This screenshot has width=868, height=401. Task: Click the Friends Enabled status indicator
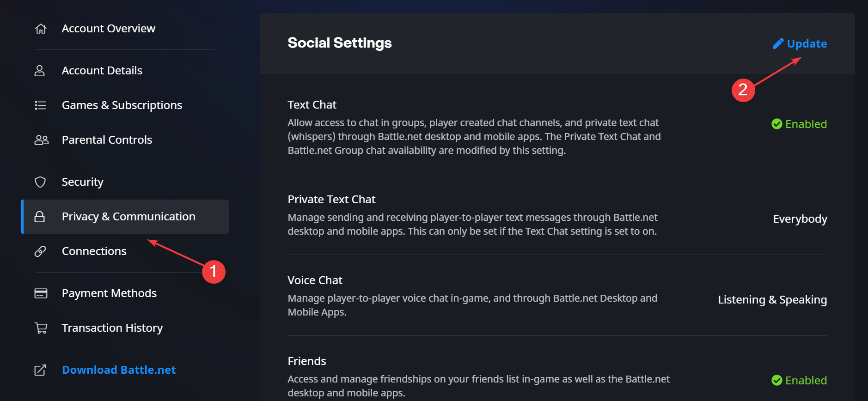click(799, 380)
